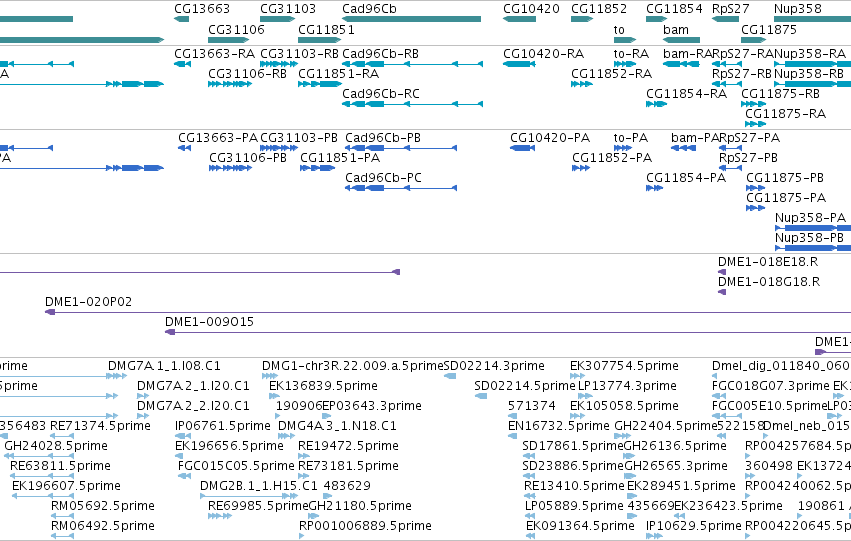This screenshot has width=851, height=541.
Task: Click the bam gene label
Action: tap(676, 30)
